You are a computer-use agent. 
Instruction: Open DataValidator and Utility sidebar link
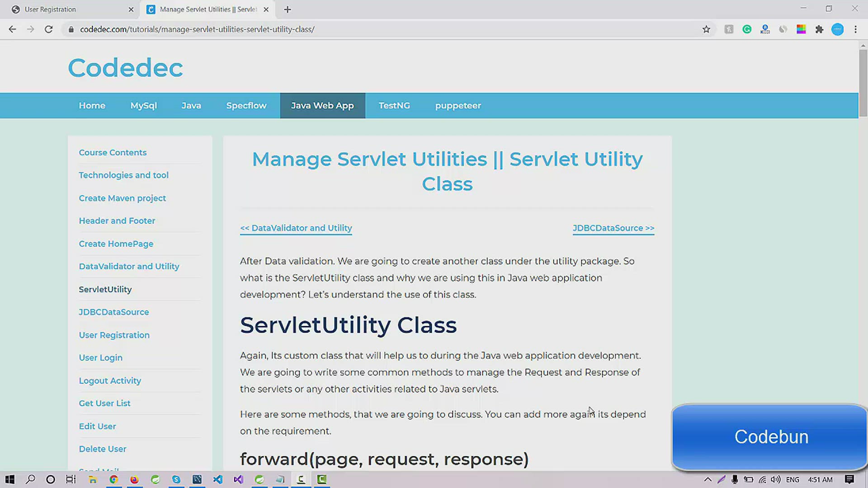pos(129,267)
